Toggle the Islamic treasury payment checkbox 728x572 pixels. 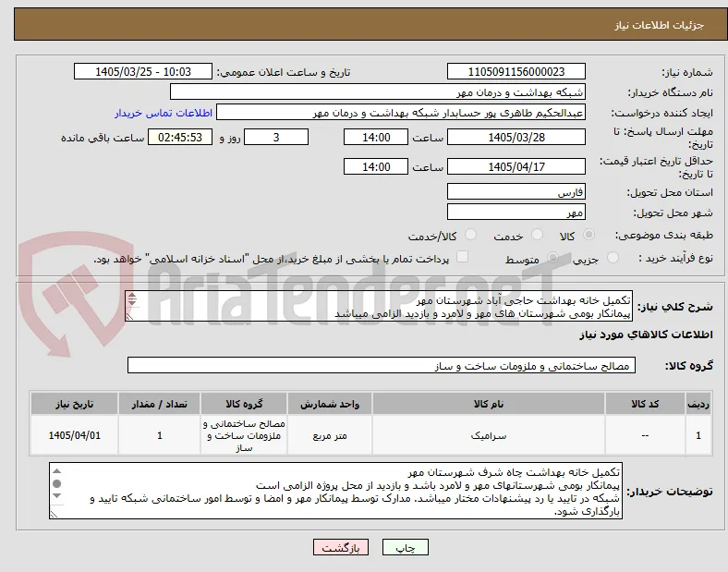click(462, 257)
